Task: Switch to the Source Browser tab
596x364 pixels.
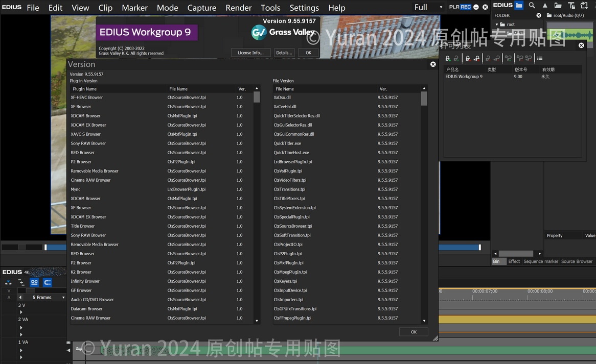Action: 577,261
